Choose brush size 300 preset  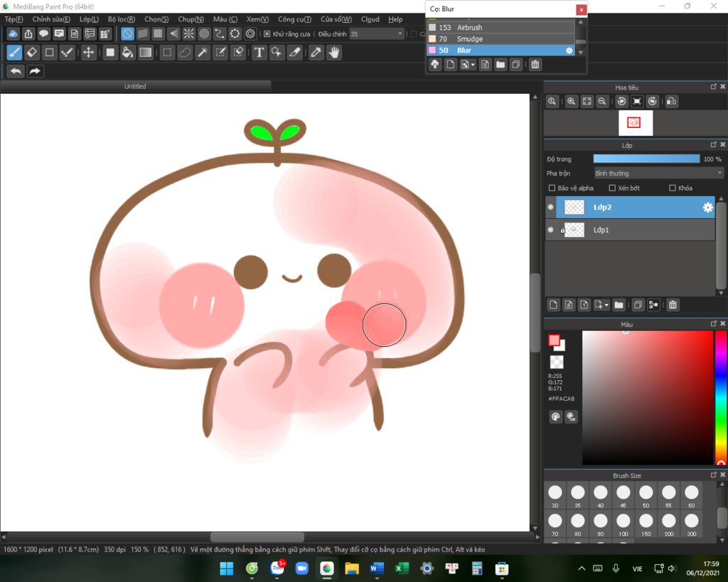tap(691, 524)
